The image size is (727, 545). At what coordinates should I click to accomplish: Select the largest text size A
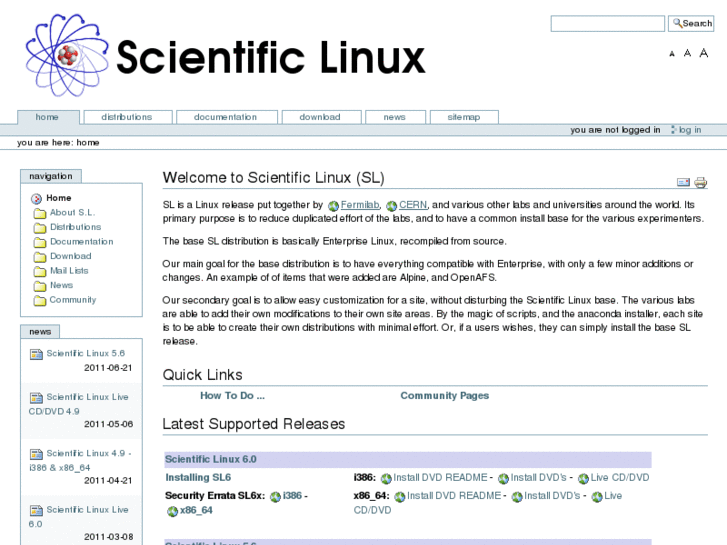[x=705, y=53]
